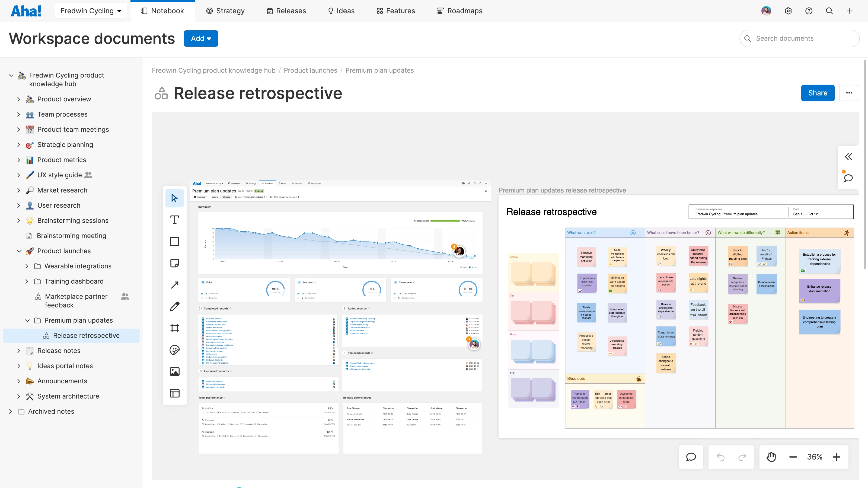This screenshot has height=488, width=868.
Task: Open the sticker emoji tool
Action: pyautogui.click(x=174, y=350)
